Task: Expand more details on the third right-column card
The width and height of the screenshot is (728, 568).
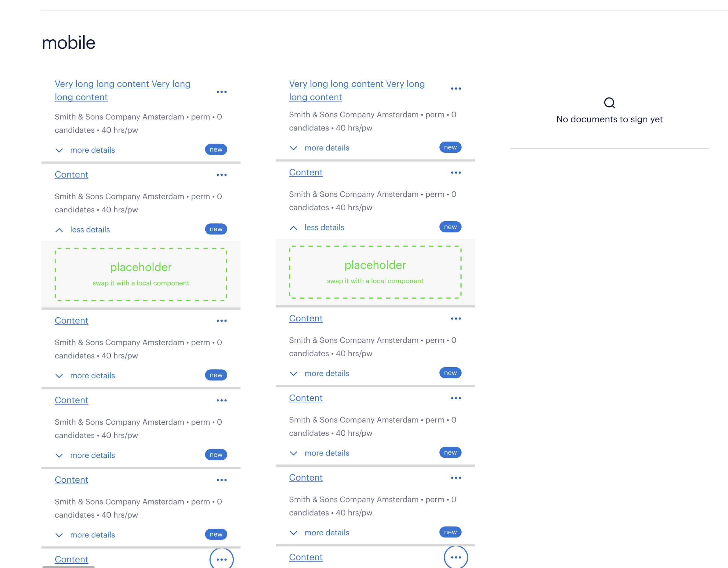Action: pyautogui.click(x=327, y=373)
